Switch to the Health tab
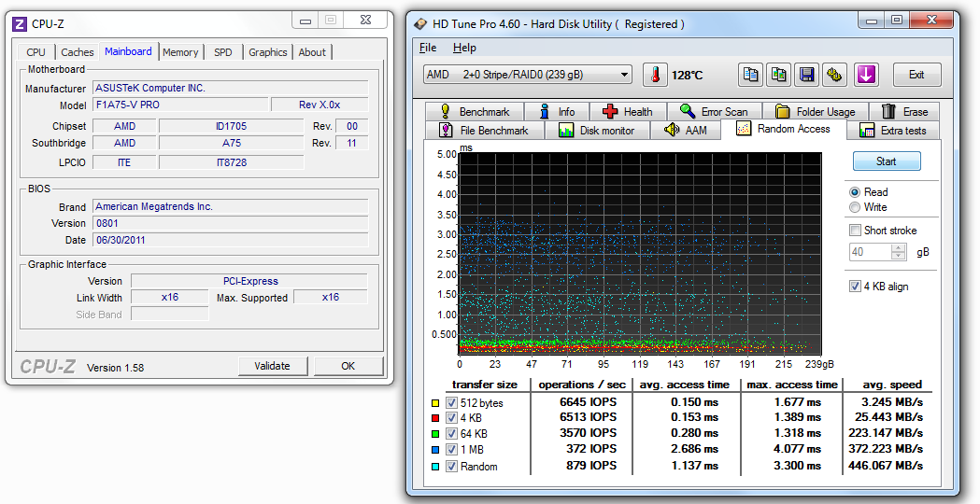 [x=628, y=112]
